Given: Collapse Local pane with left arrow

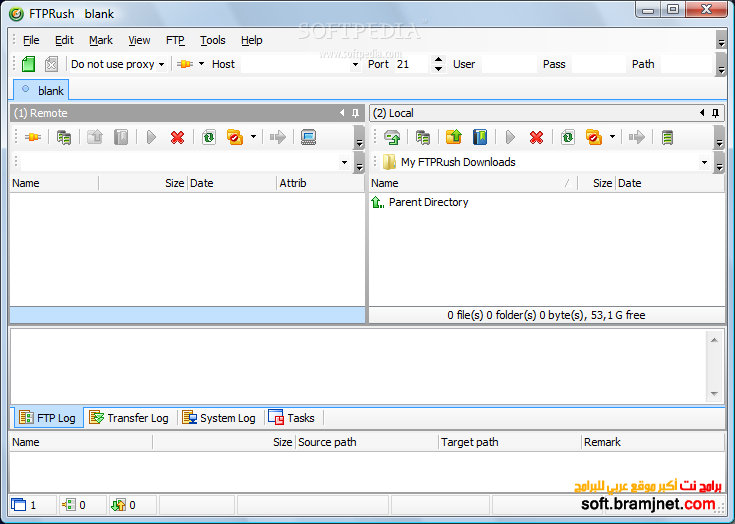Looking at the screenshot, I should [x=702, y=113].
